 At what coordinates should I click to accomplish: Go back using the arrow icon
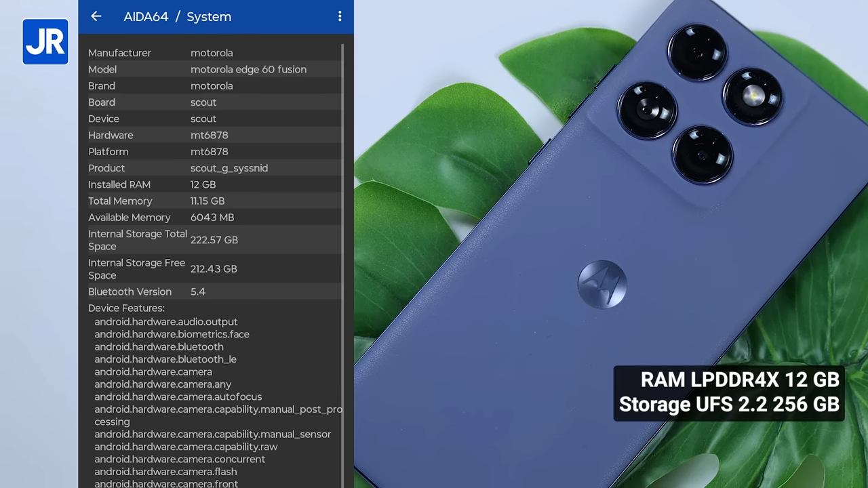point(96,16)
